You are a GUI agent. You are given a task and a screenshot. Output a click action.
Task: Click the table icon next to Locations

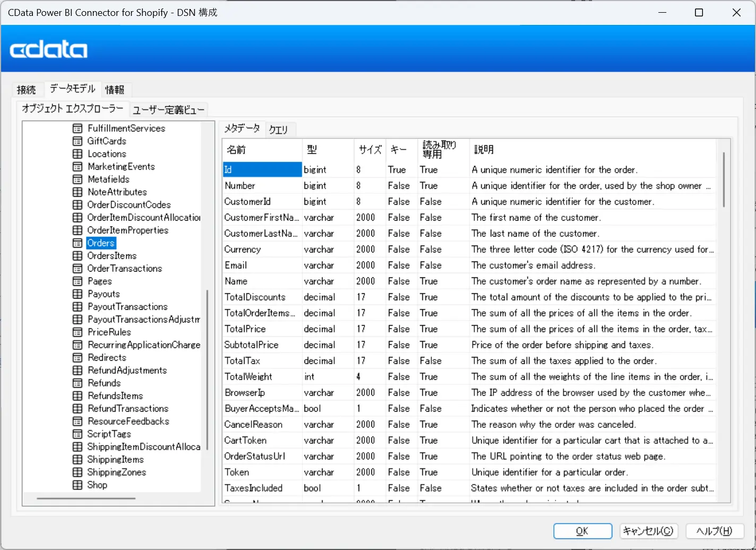coord(77,154)
